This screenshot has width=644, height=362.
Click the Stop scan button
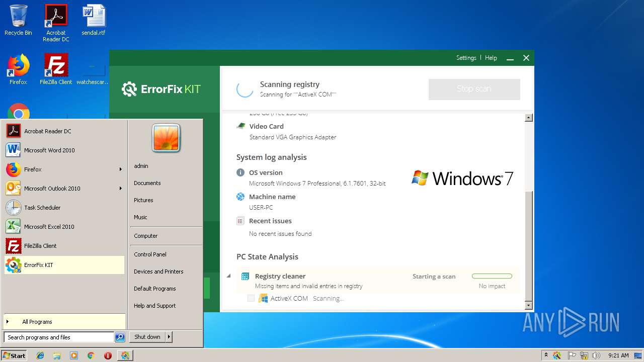pos(474,89)
